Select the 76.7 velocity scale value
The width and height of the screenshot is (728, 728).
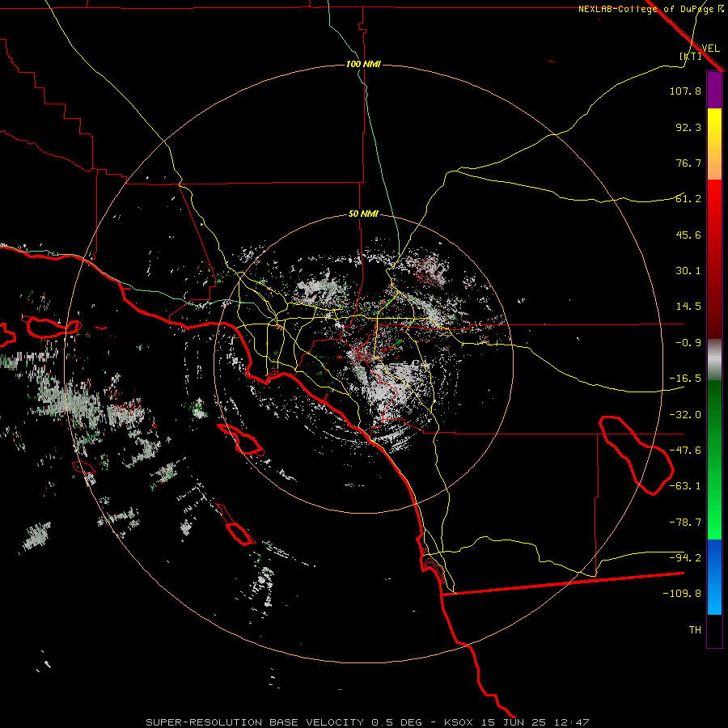coord(688,163)
